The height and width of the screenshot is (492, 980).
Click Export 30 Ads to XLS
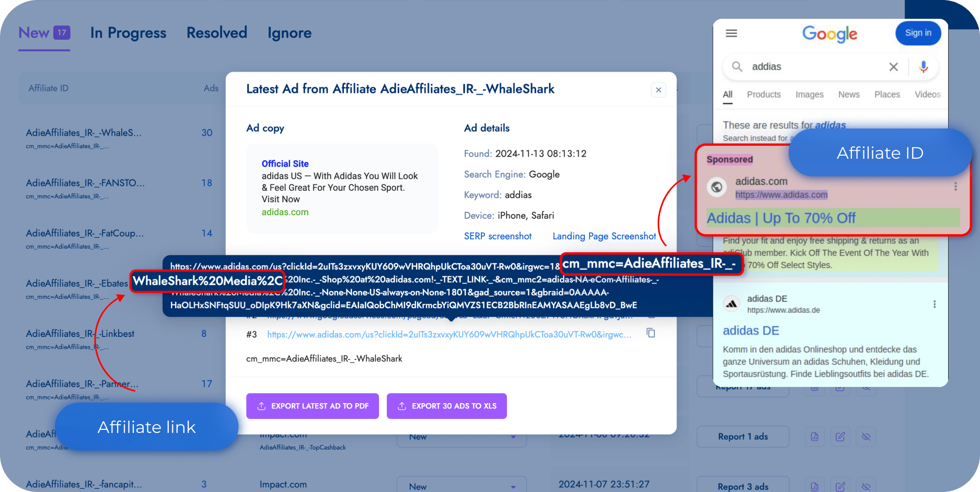coord(447,406)
